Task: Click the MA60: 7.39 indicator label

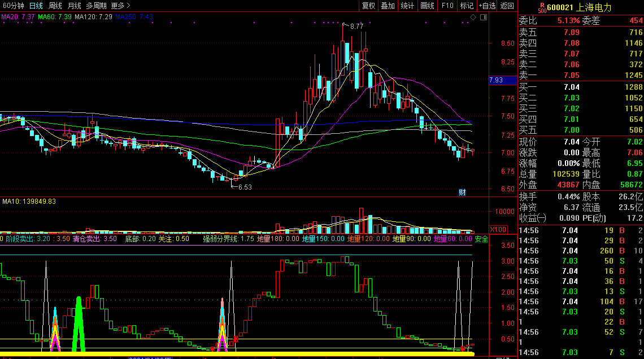Action: [55, 17]
